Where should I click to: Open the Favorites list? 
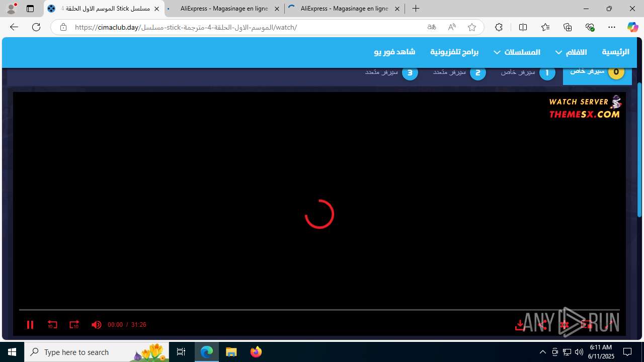coord(545,27)
